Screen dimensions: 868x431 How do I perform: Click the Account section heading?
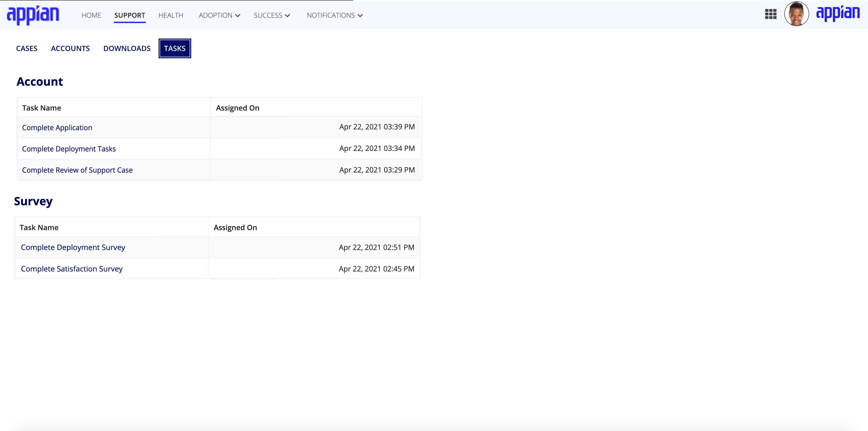click(40, 82)
